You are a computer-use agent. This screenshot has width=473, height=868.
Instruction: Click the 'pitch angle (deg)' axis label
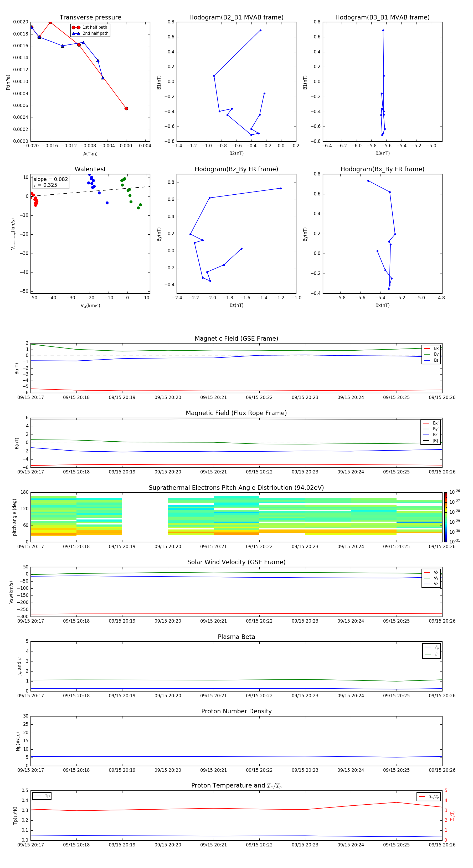tap(14, 517)
